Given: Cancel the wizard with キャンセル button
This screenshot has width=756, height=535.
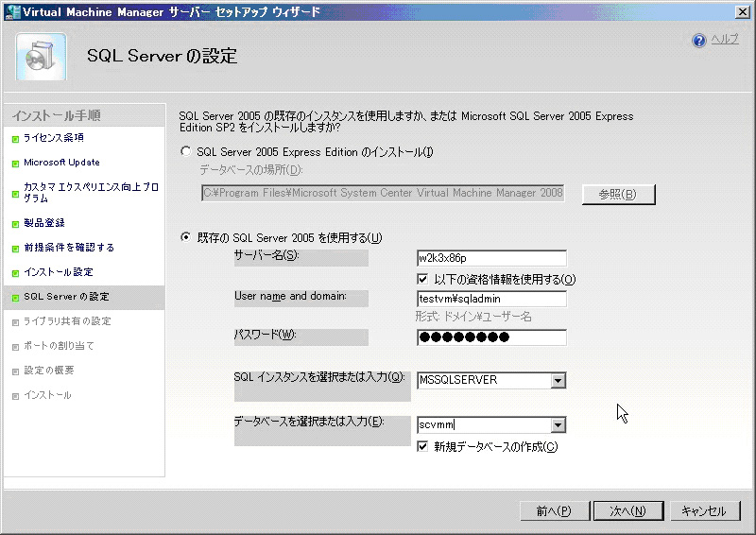Looking at the screenshot, I should point(704,510).
